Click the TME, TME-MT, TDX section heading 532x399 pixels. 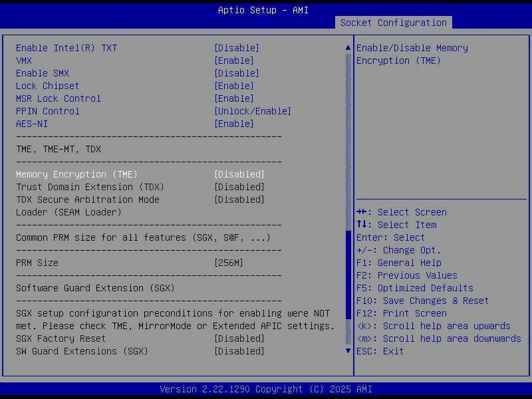pos(59,149)
